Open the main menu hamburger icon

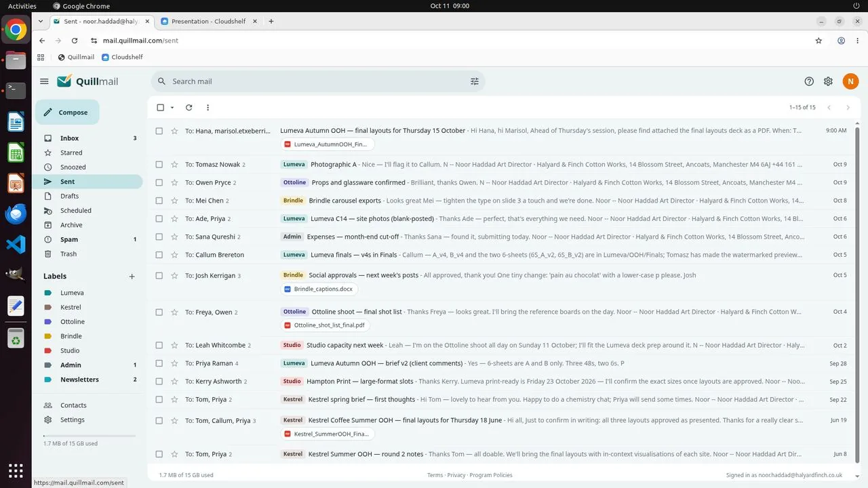pos(44,81)
